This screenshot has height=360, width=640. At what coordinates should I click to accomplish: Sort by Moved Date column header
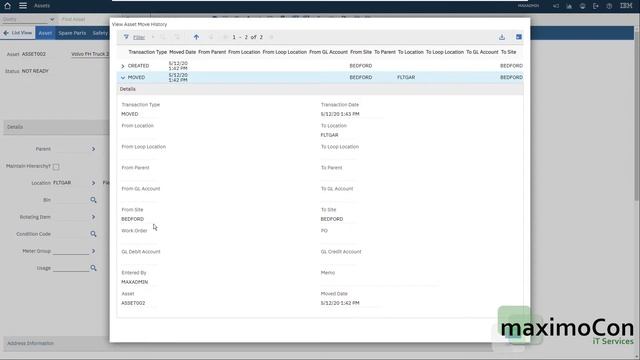coord(182,52)
